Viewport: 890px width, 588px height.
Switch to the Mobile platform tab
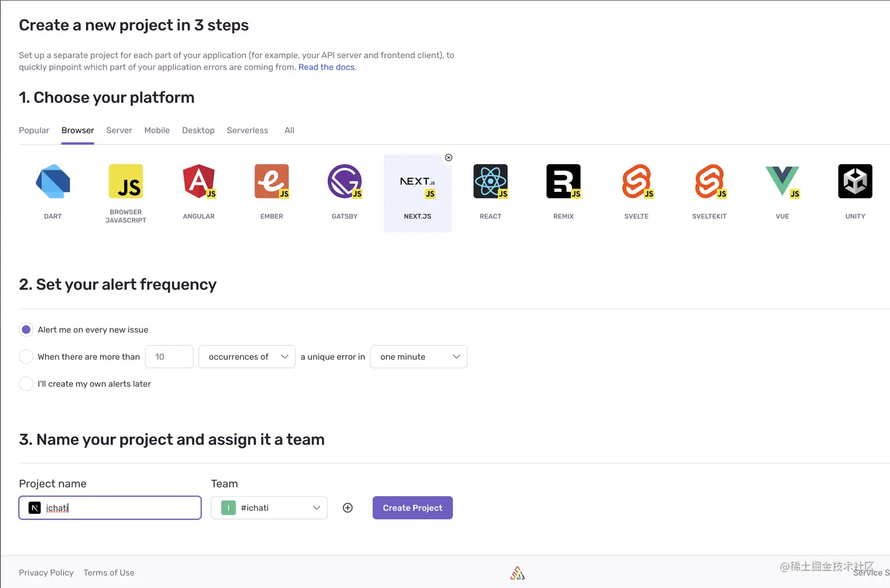157,130
